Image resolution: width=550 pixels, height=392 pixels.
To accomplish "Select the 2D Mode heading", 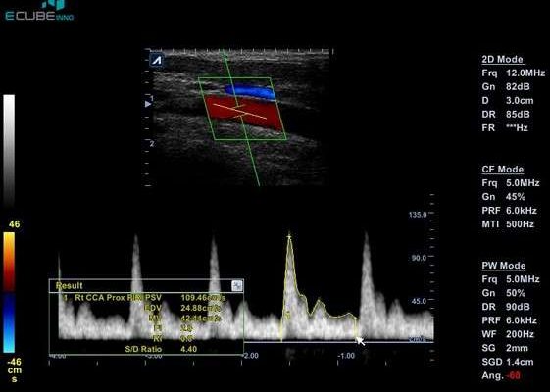I will click(503, 59).
